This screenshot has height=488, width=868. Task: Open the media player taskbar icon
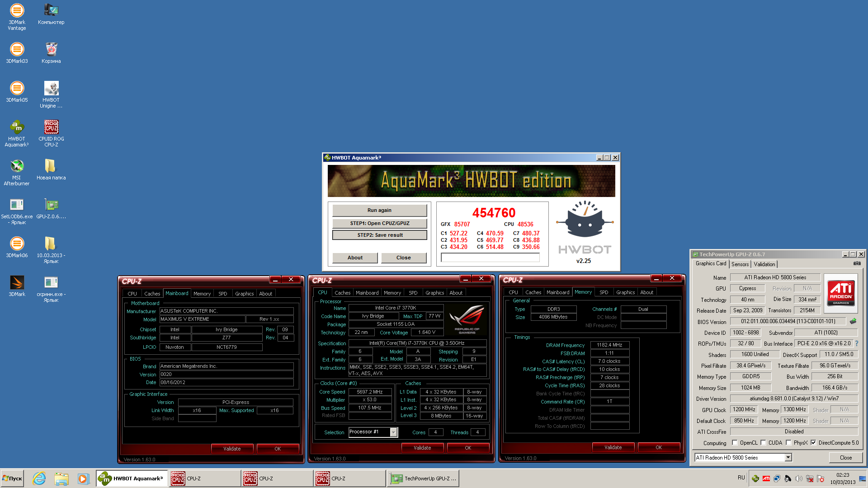[x=83, y=479]
